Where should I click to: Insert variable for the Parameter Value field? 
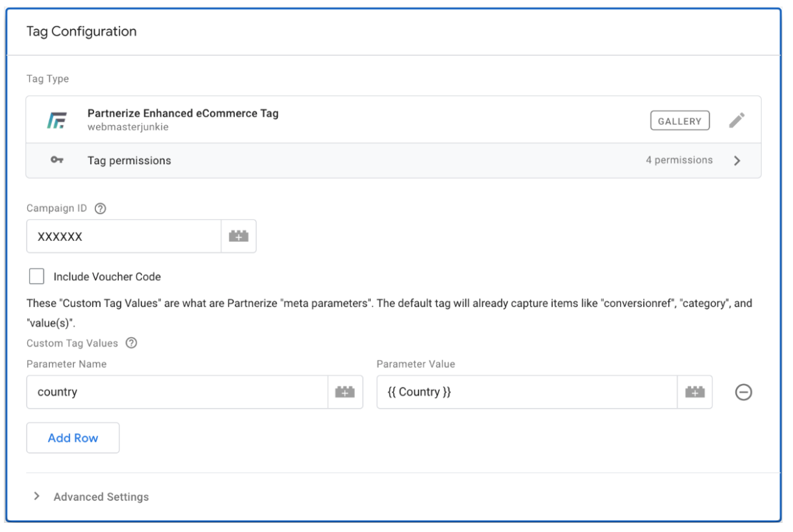(695, 392)
